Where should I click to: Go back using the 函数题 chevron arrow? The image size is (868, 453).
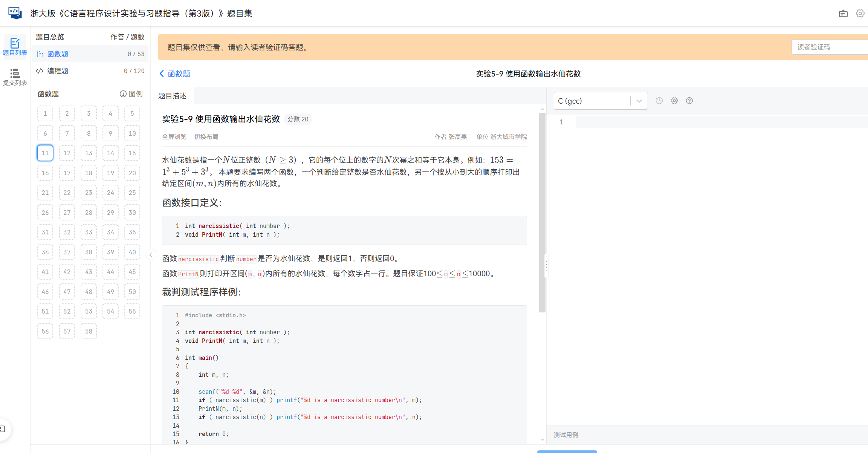point(162,73)
